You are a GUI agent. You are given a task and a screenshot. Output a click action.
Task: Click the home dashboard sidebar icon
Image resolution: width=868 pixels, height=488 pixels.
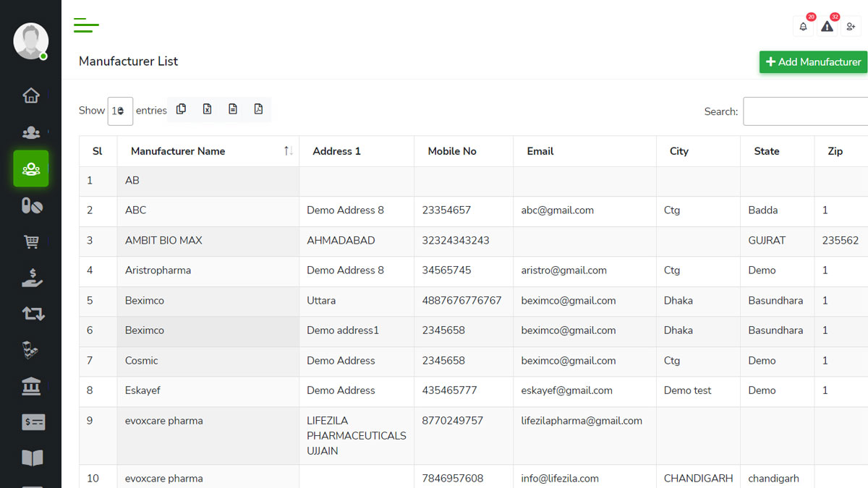pyautogui.click(x=30, y=95)
